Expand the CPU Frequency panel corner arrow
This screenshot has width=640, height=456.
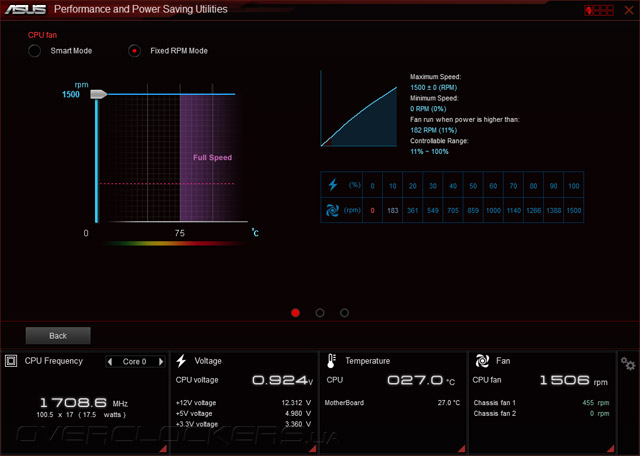point(163,449)
